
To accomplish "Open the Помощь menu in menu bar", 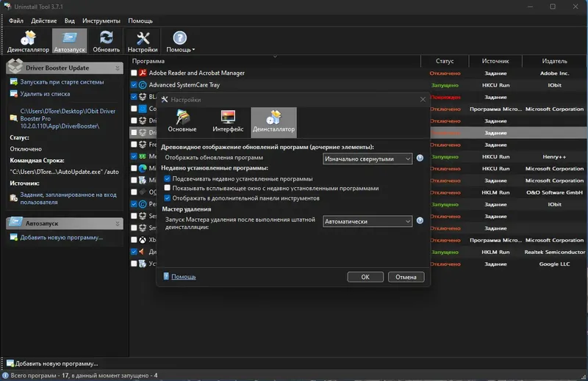I will pos(140,21).
